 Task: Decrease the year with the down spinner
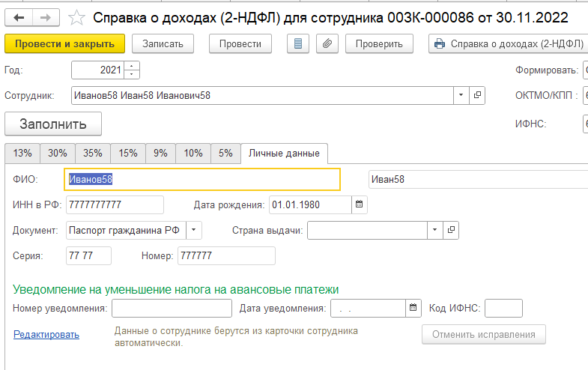pyautogui.click(x=132, y=74)
